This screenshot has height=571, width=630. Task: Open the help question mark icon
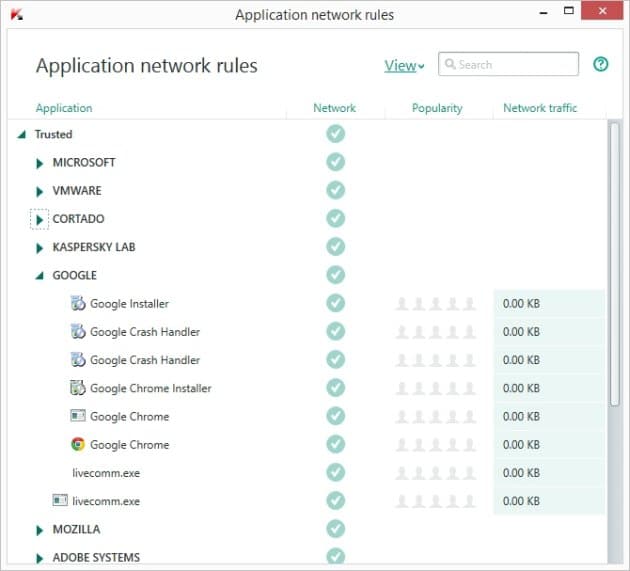tap(601, 64)
